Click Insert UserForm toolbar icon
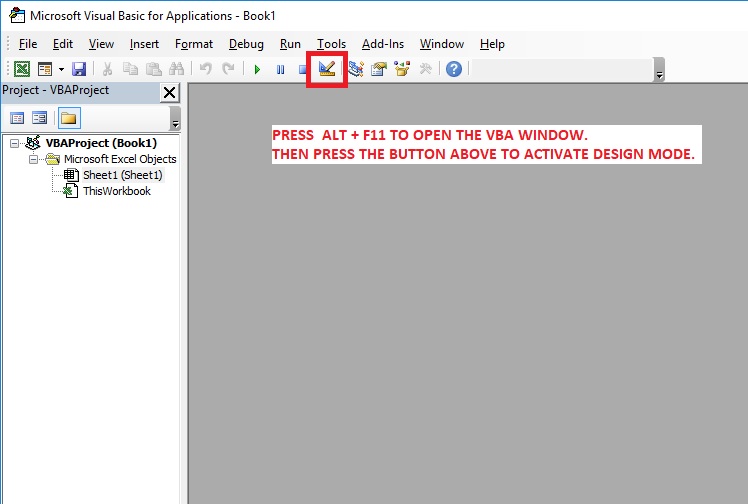Image resolution: width=748 pixels, height=504 pixels. tap(45, 69)
